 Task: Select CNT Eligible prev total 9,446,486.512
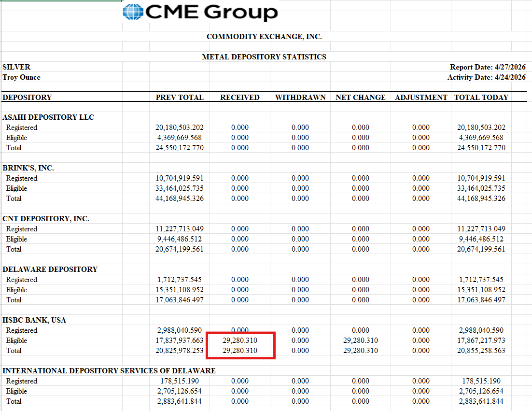tap(180, 239)
